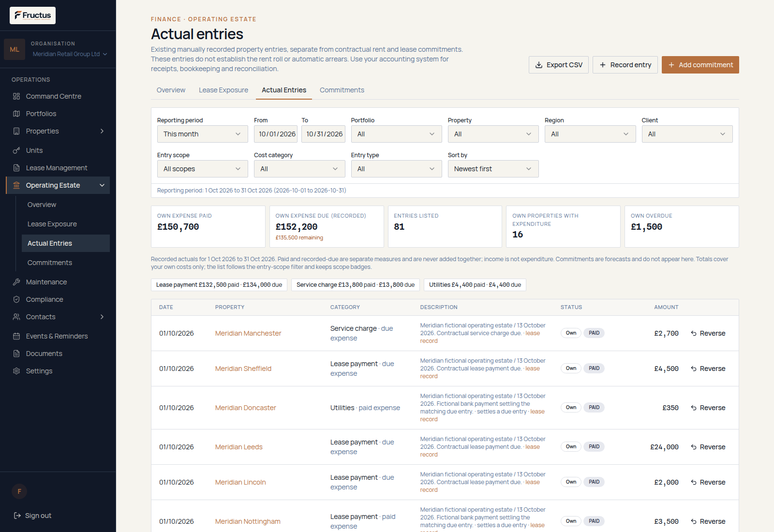
Task: Click the Units key icon
Action: tap(16, 150)
